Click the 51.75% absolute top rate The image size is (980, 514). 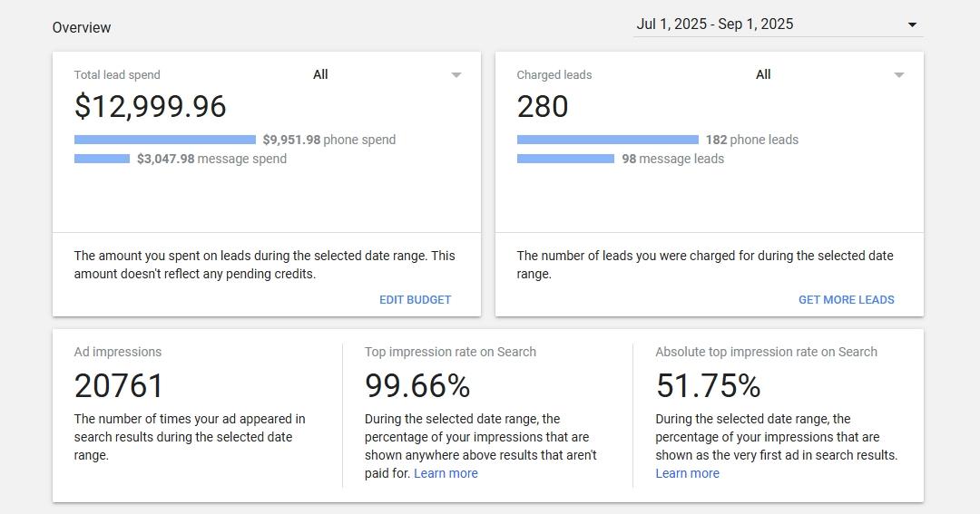point(708,386)
